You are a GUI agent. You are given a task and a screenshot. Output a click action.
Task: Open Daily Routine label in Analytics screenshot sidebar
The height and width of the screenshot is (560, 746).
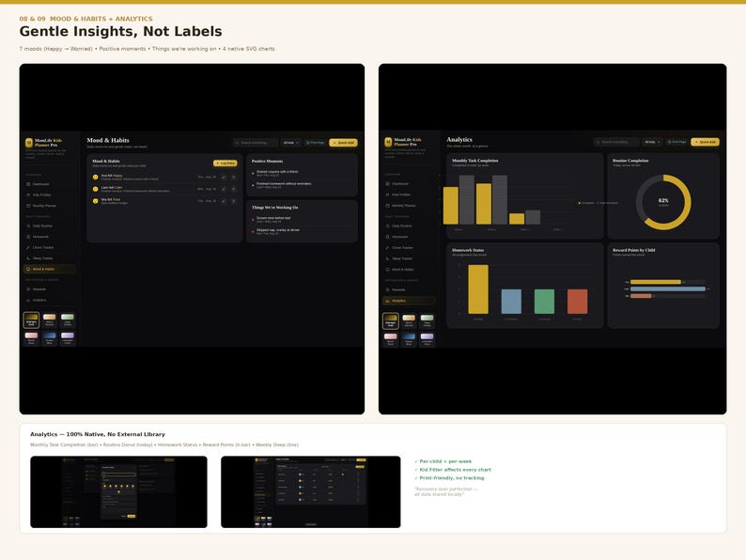pos(402,226)
